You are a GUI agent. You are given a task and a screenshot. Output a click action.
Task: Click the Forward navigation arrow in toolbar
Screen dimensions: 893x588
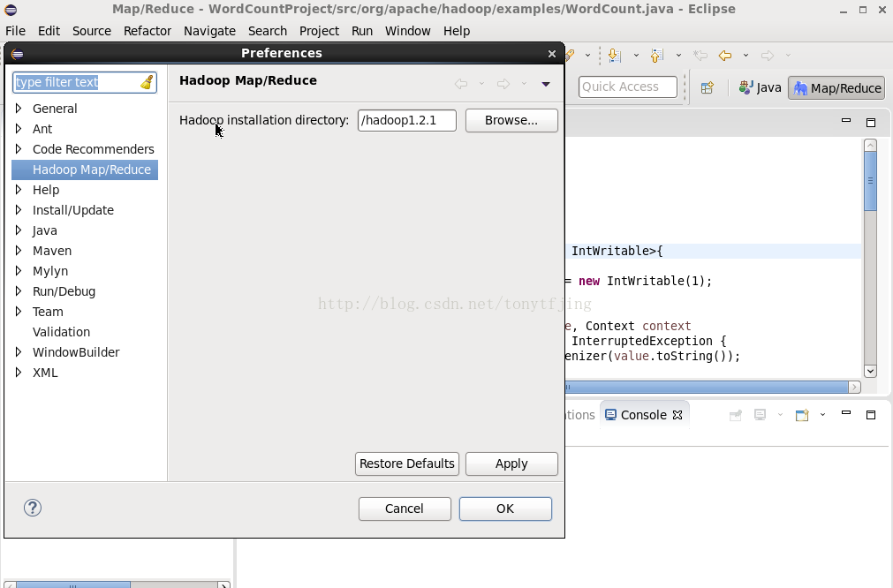click(768, 56)
